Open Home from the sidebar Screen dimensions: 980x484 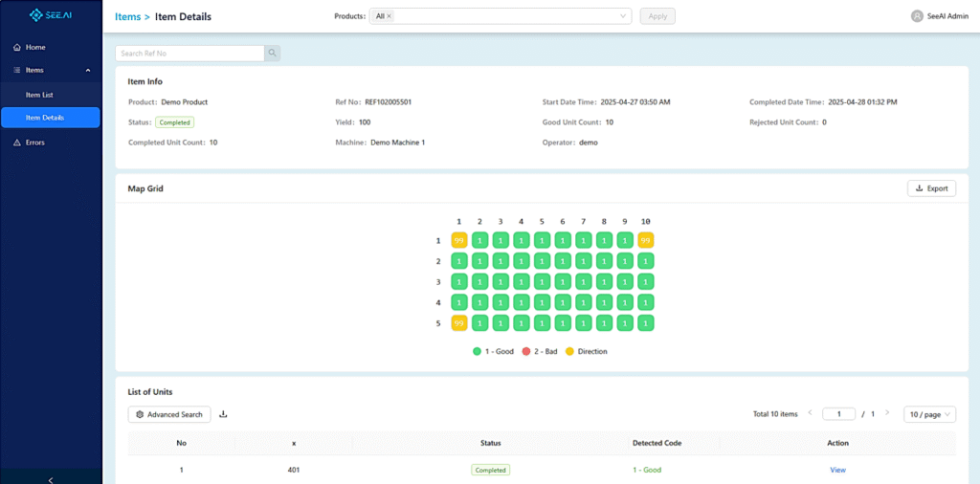coord(35,47)
